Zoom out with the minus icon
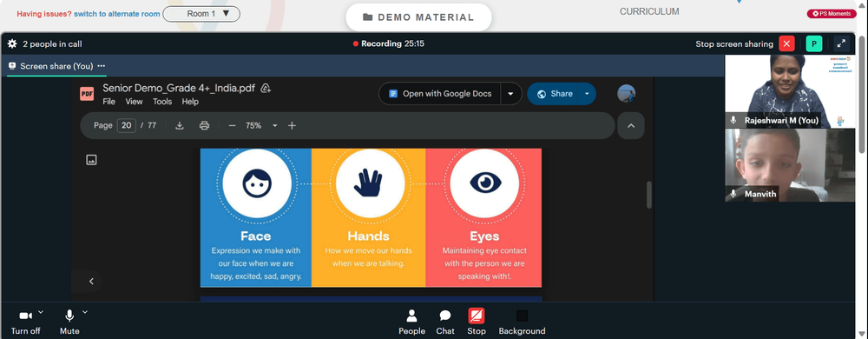868x339 pixels. tap(232, 126)
